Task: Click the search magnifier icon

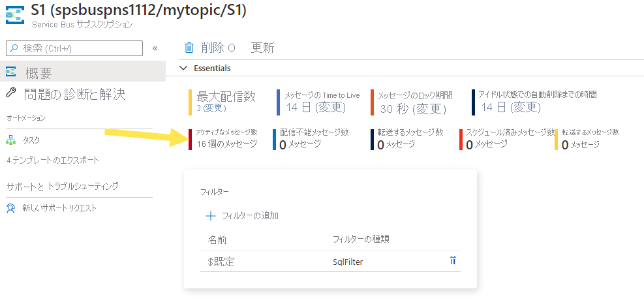Action: pos(14,48)
